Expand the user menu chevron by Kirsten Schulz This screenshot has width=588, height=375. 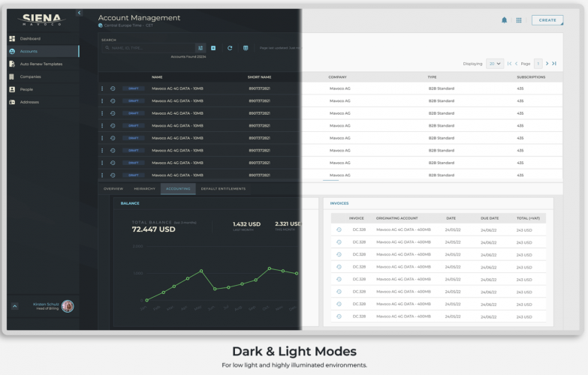tap(14, 306)
